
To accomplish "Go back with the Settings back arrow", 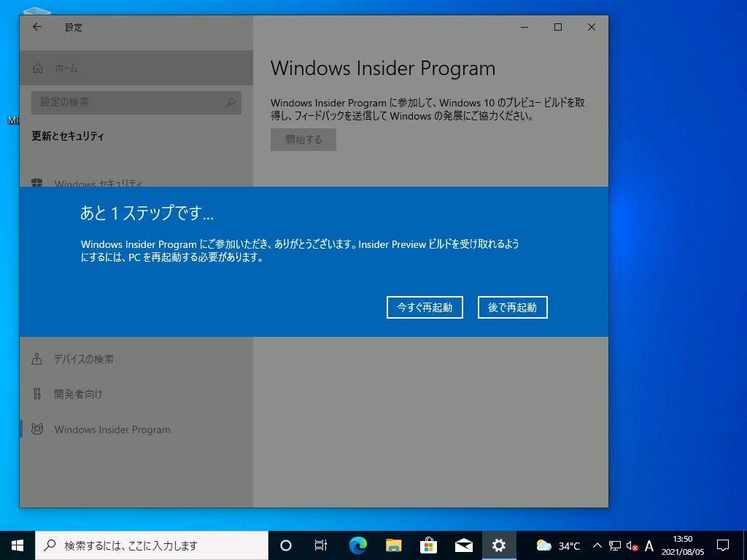I will [37, 27].
